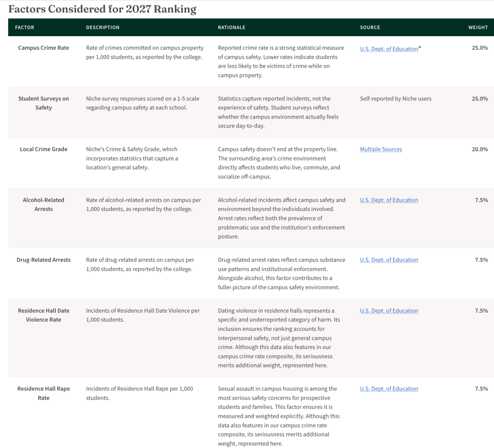This screenshot has height=448, width=494.
Task: Click the 7.5% weight for Residence Hall Rape Rate
Action: pos(481,389)
